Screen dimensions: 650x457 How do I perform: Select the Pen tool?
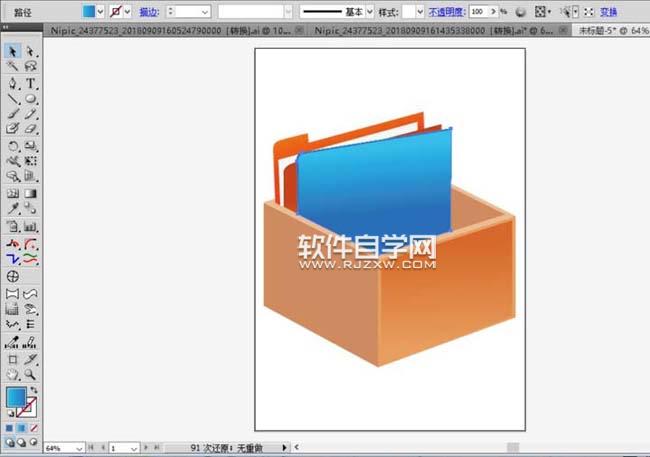pyautogui.click(x=12, y=83)
